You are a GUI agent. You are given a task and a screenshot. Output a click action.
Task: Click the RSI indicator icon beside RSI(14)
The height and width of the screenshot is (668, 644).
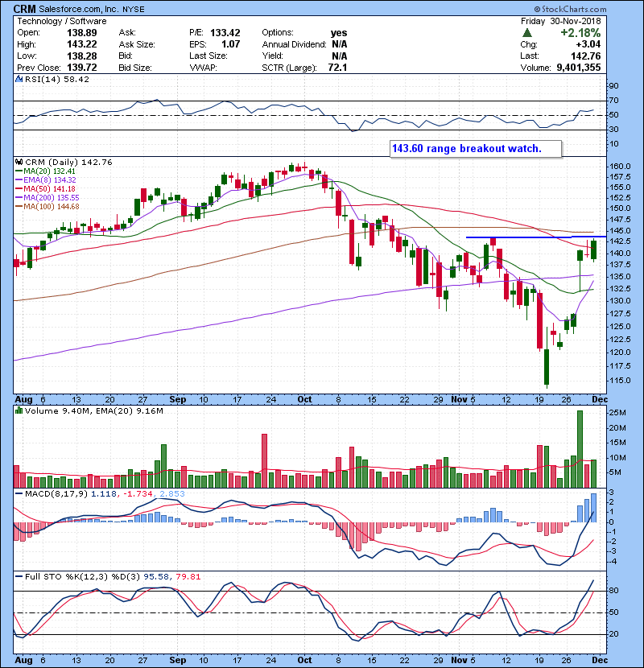tap(19, 79)
